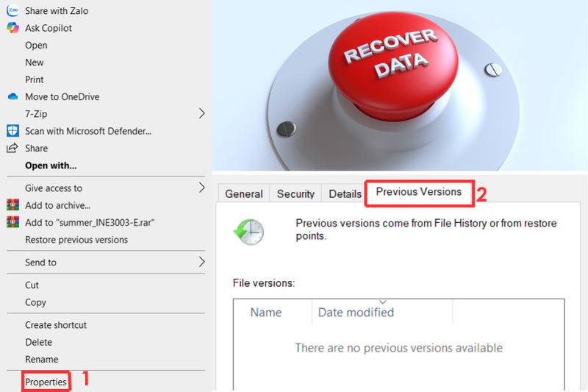Click the red Recover Data button image
The height and width of the screenshot is (392, 588).
pyautogui.click(x=392, y=65)
